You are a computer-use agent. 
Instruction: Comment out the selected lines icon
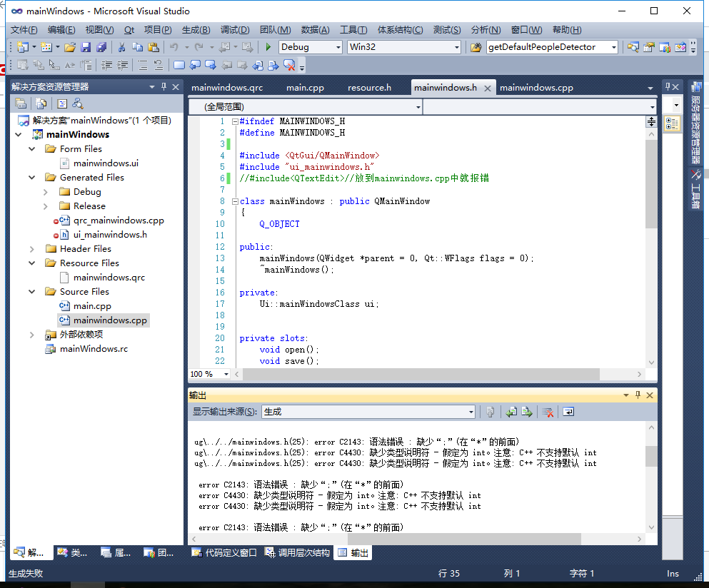(x=142, y=65)
